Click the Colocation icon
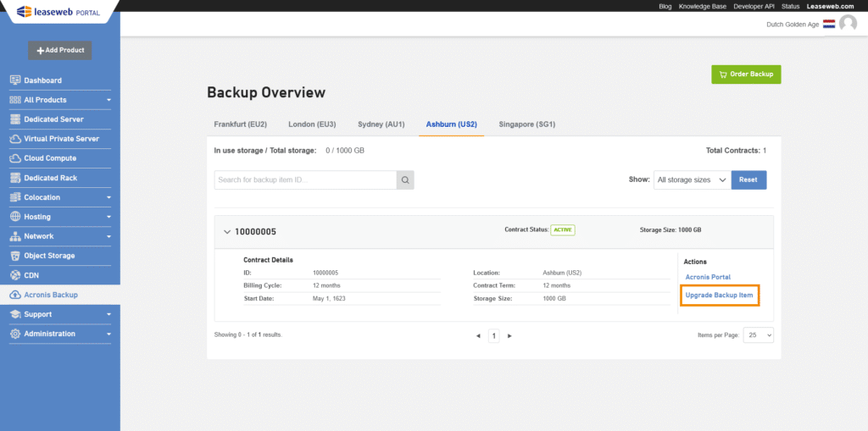 click(15, 197)
